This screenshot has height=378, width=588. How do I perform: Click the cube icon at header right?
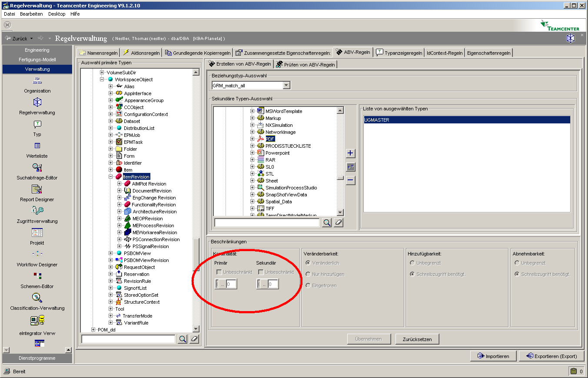[570, 38]
